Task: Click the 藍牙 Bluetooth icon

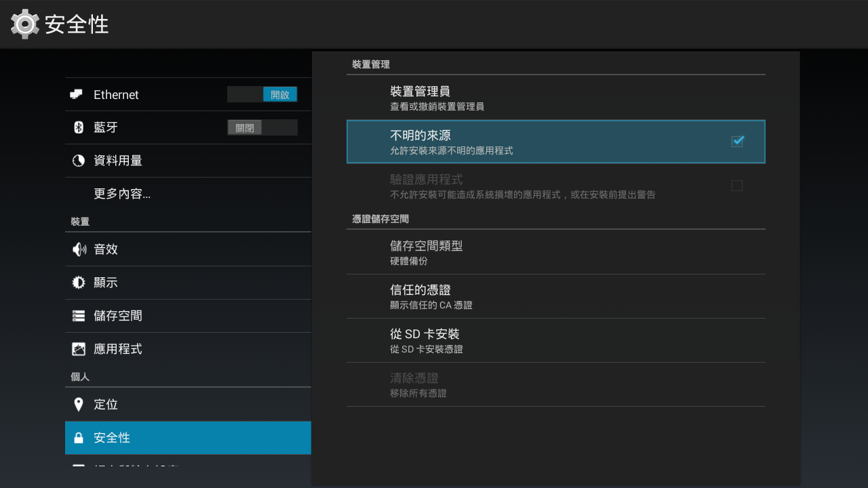Action: pyautogui.click(x=77, y=127)
